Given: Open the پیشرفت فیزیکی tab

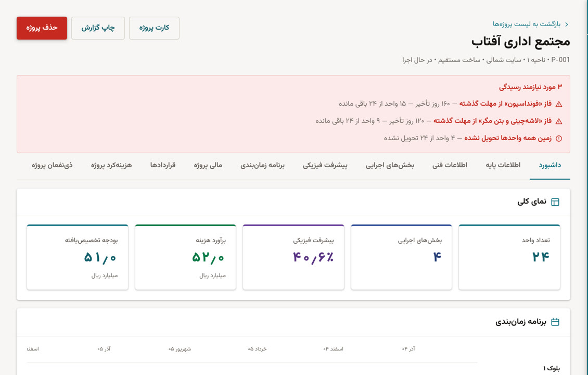Looking at the screenshot, I should (325, 165).
